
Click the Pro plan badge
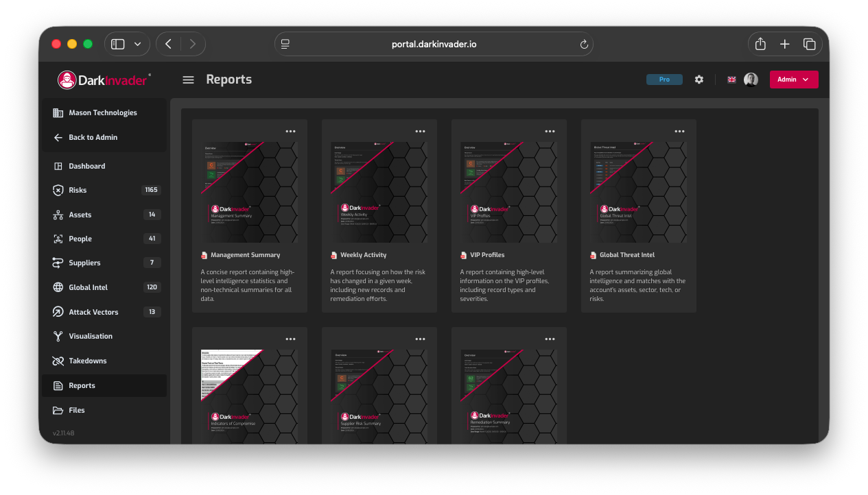[664, 80]
